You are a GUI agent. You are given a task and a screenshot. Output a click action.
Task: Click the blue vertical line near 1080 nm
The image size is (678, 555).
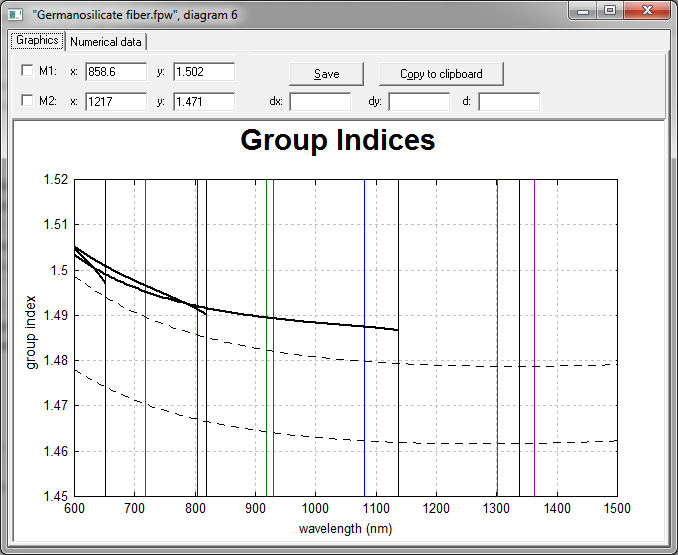coord(365,337)
